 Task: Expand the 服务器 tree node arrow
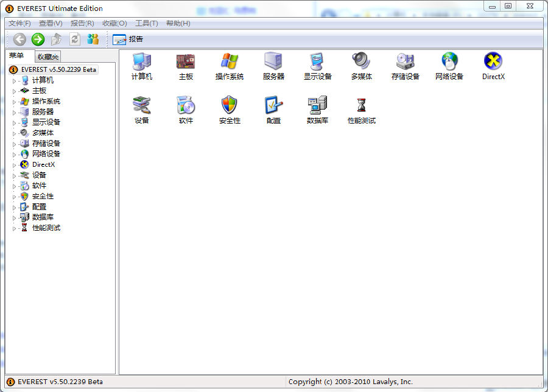point(14,113)
